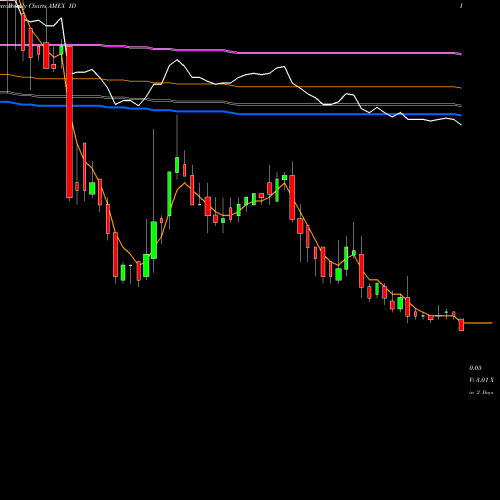
Task: Click the value label above the 'V:' readout
Action: click(475, 368)
